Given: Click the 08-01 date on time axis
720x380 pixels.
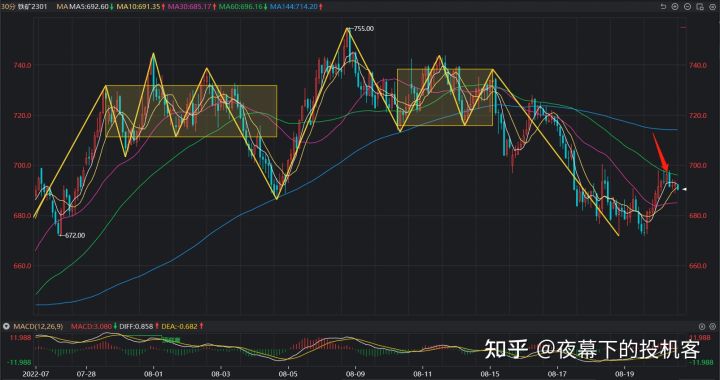Looking at the screenshot, I should (x=153, y=374).
